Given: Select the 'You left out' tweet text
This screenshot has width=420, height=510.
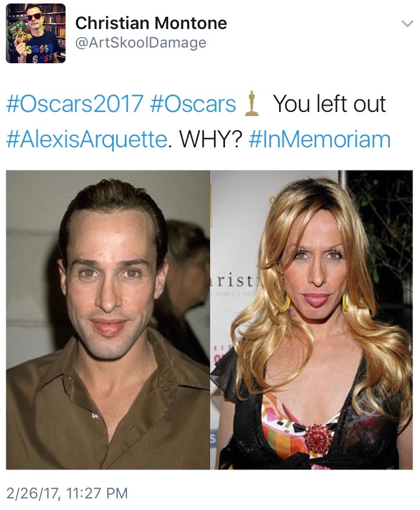Looking at the screenshot, I should (330, 104).
